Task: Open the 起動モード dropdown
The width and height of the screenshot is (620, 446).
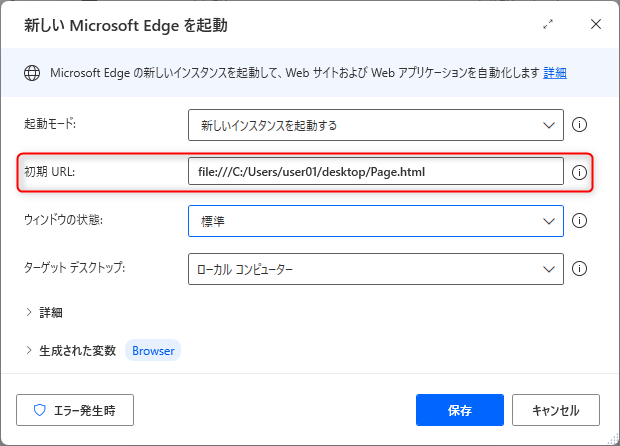Action: click(x=376, y=125)
